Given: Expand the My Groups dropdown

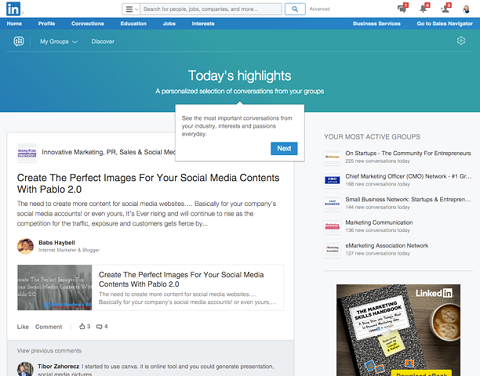Looking at the screenshot, I should 59,42.
